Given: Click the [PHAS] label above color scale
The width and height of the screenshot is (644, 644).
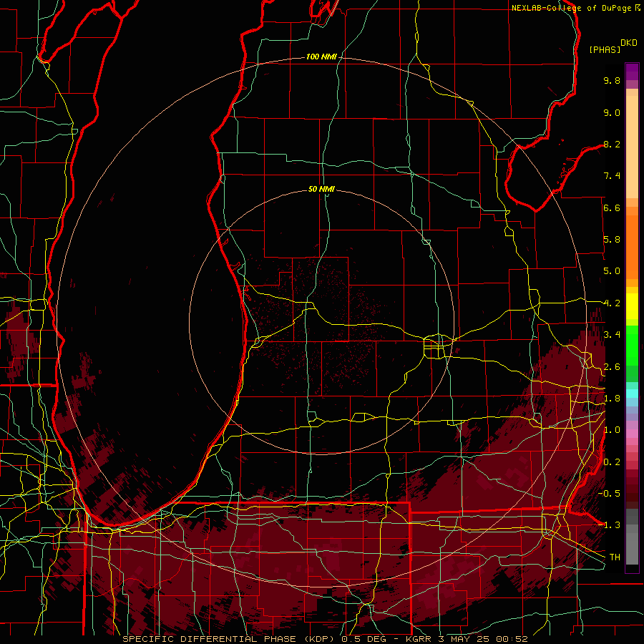Looking at the screenshot, I should pyautogui.click(x=605, y=49).
